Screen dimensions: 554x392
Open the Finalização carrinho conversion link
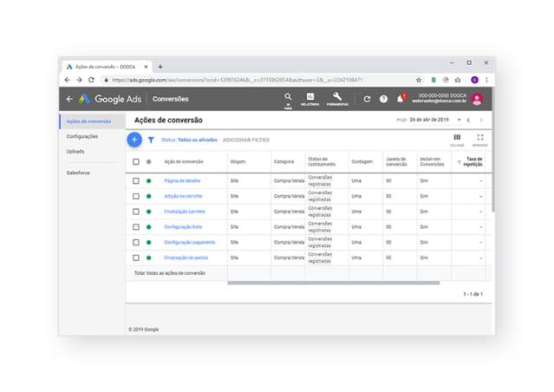click(185, 212)
